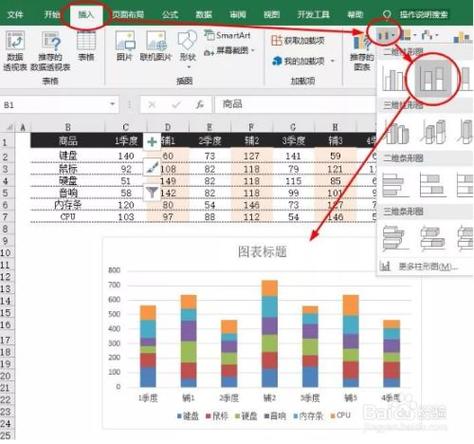Switch to the 页面布局 tab
Image resolution: width=474 pixels, height=444 pixels.
click(128, 14)
